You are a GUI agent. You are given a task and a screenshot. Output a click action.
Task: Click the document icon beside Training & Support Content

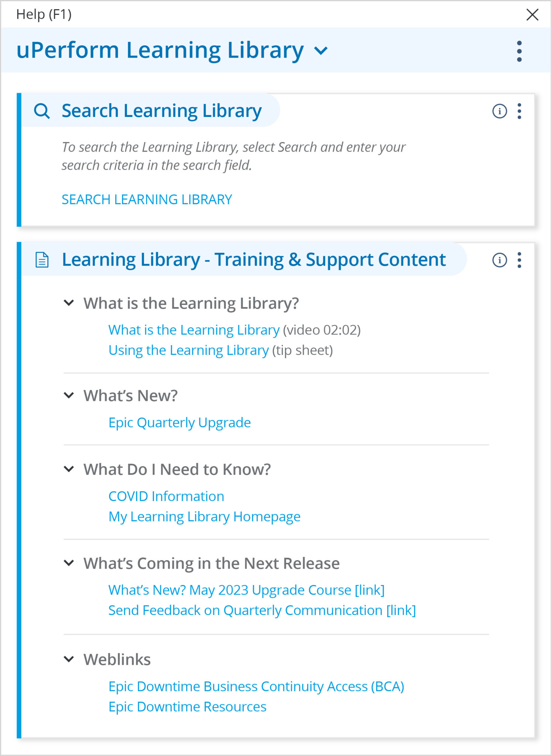tap(42, 260)
